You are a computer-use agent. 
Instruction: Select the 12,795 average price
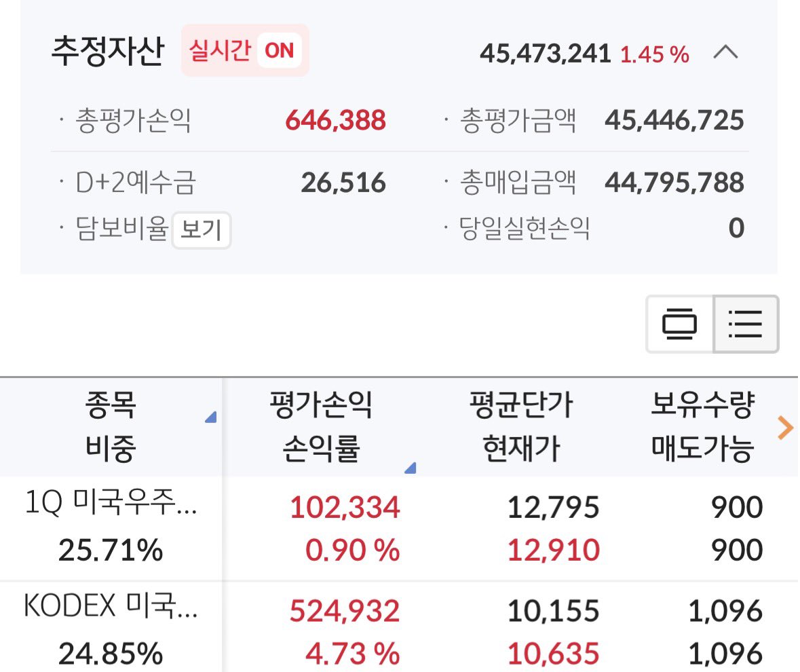(x=554, y=507)
